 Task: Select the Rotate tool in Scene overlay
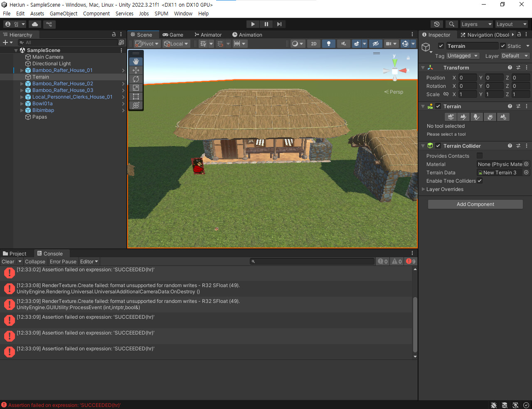click(x=136, y=79)
